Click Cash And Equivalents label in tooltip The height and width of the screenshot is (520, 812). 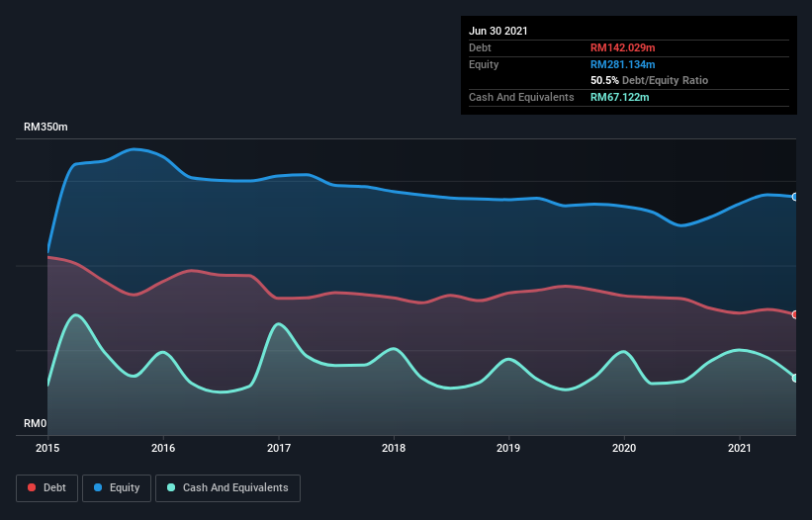521,97
